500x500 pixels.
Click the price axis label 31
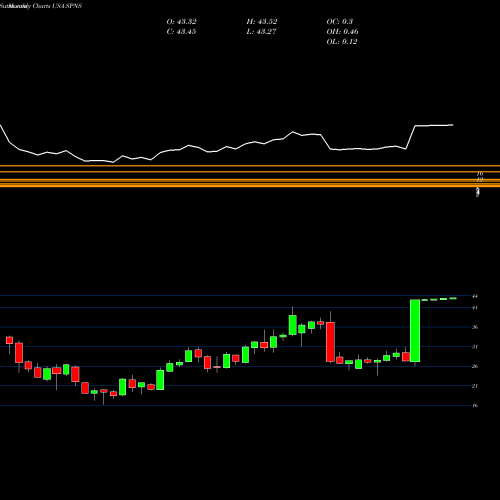pyautogui.click(x=475, y=347)
